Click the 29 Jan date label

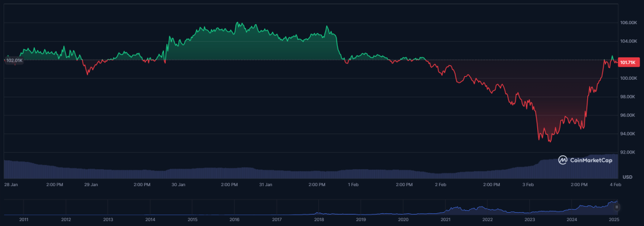pos(91,185)
